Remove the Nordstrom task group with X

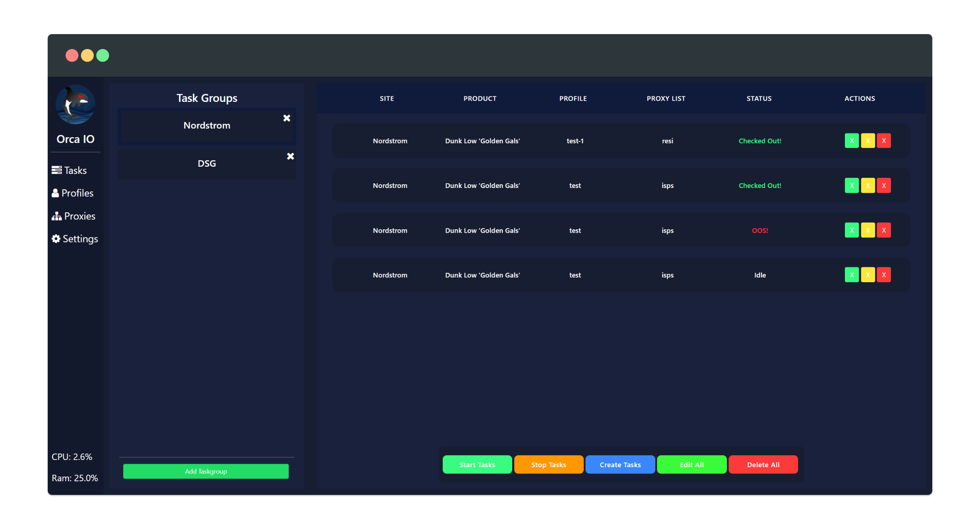[287, 118]
